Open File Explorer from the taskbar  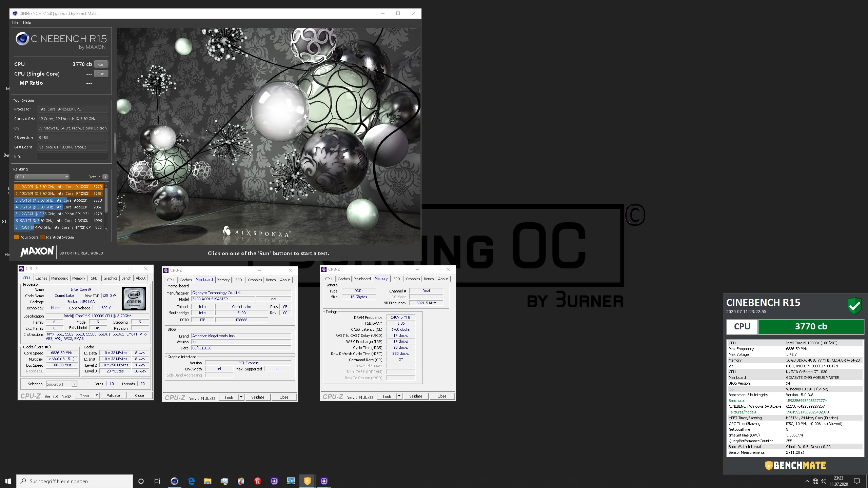tap(208, 481)
